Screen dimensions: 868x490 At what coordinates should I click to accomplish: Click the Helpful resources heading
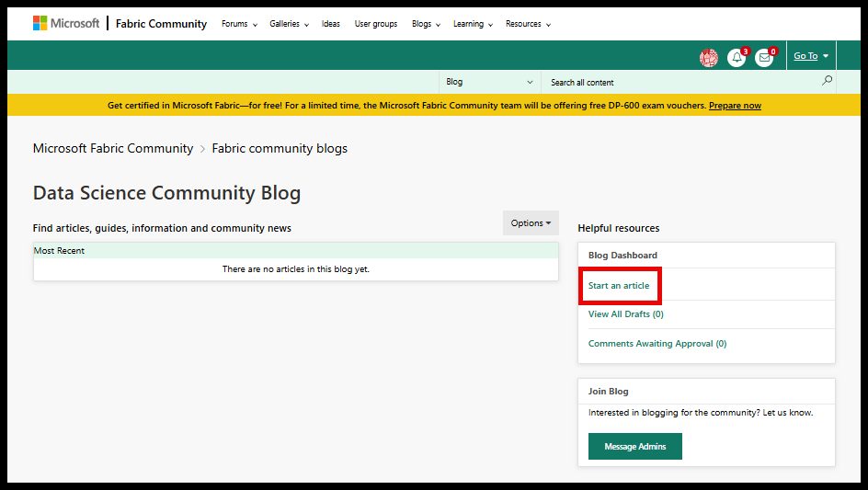click(618, 228)
